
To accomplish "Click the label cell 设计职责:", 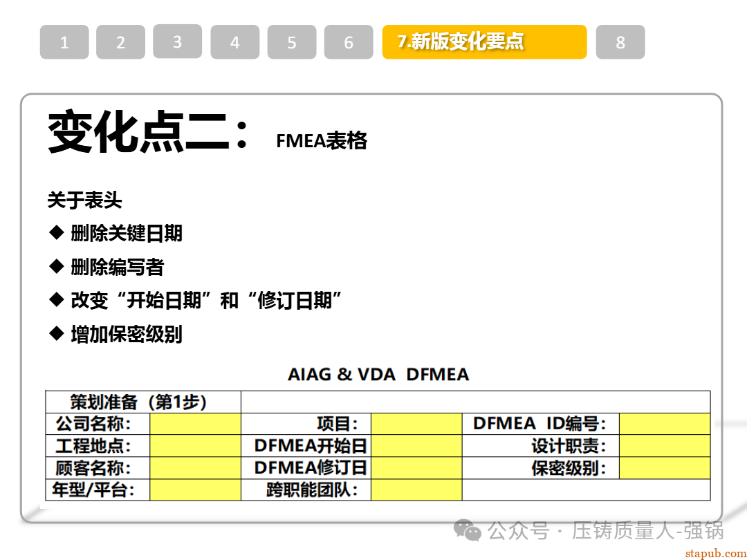I will click(541, 446).
